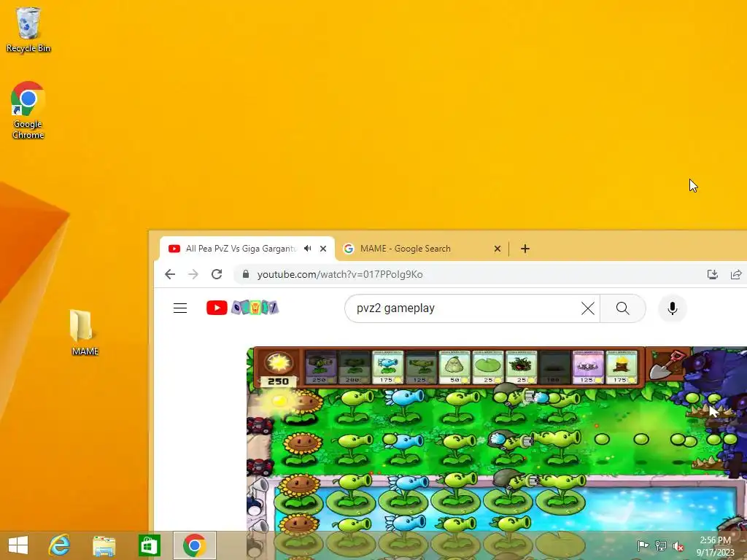The height and width of the screenshot is (560, 747).
Task: Launch Internet Explorer from taskbar
Action: [60, 545]
